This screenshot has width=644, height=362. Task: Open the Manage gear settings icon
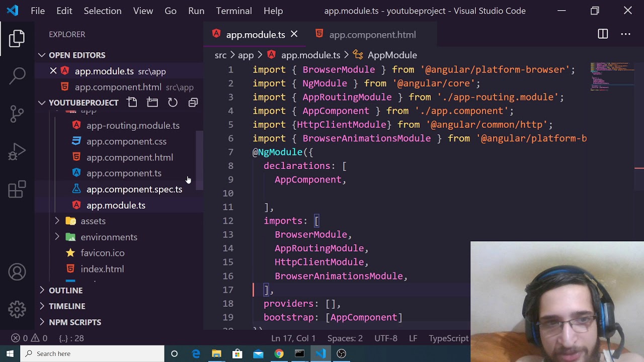17,309
